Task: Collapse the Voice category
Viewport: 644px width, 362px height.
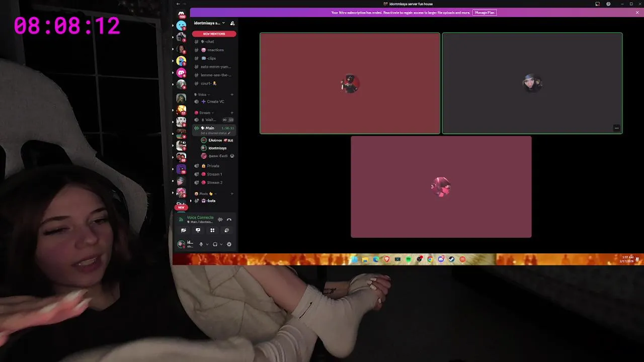Action: click(x=203, y=95)
